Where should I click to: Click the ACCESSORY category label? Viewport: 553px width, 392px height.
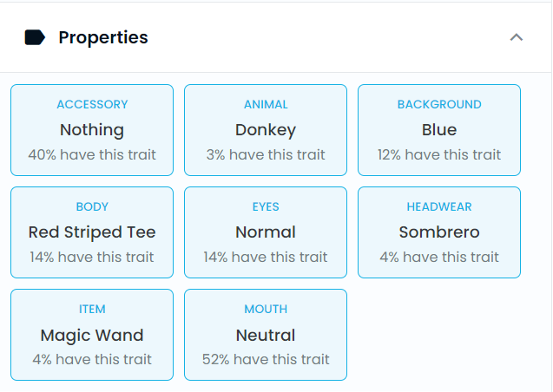92,104
